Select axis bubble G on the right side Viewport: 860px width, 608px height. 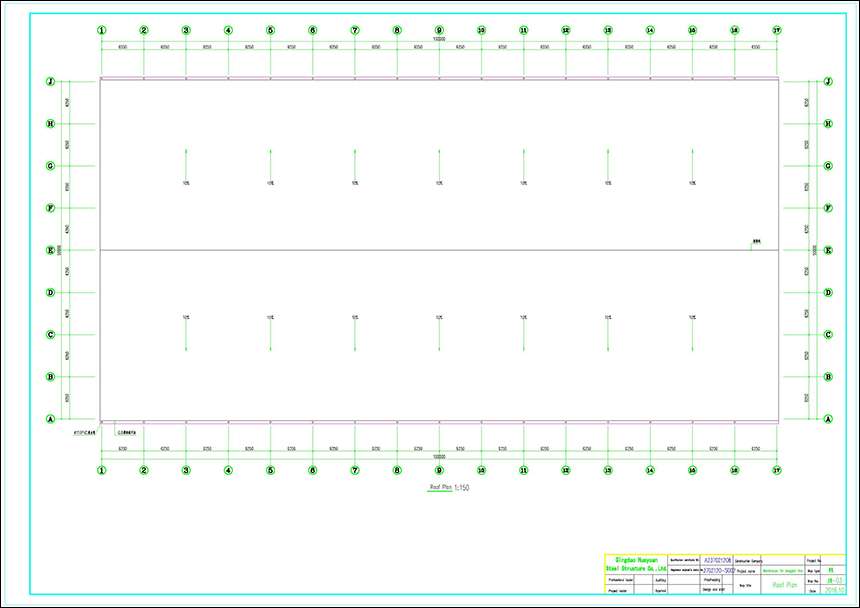(827, 166)
